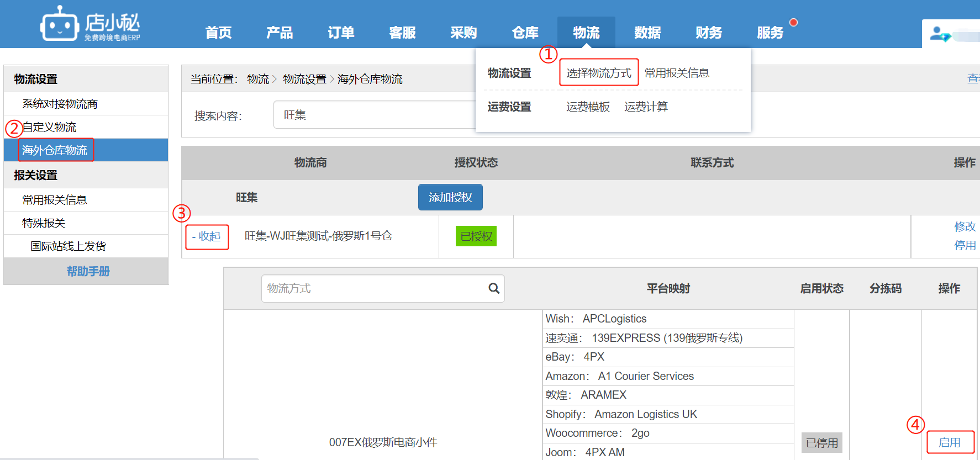Click the 分拣码 column header
Image resolution: width=980 pixels, height=460 pixels.
click(886, 288)
